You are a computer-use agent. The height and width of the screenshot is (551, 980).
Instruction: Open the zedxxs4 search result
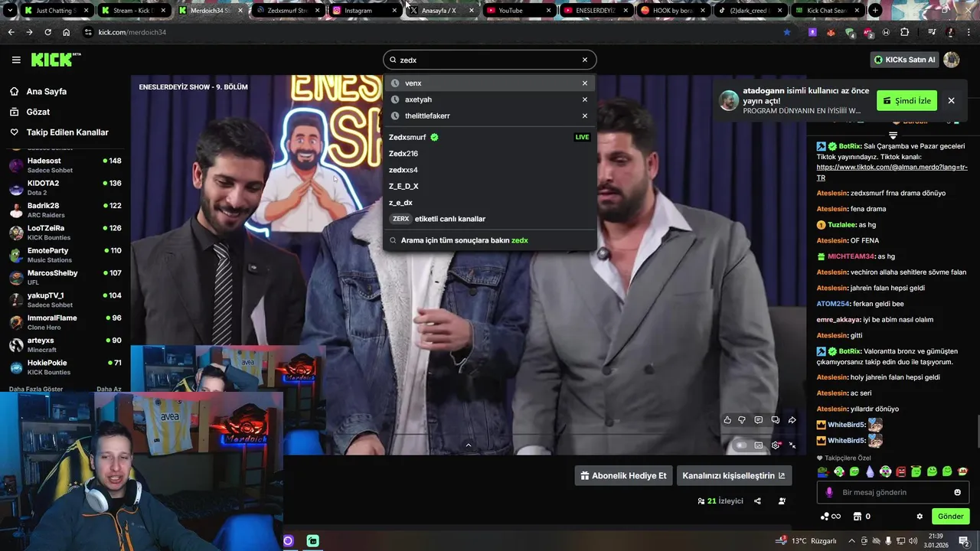pos(489,170)
